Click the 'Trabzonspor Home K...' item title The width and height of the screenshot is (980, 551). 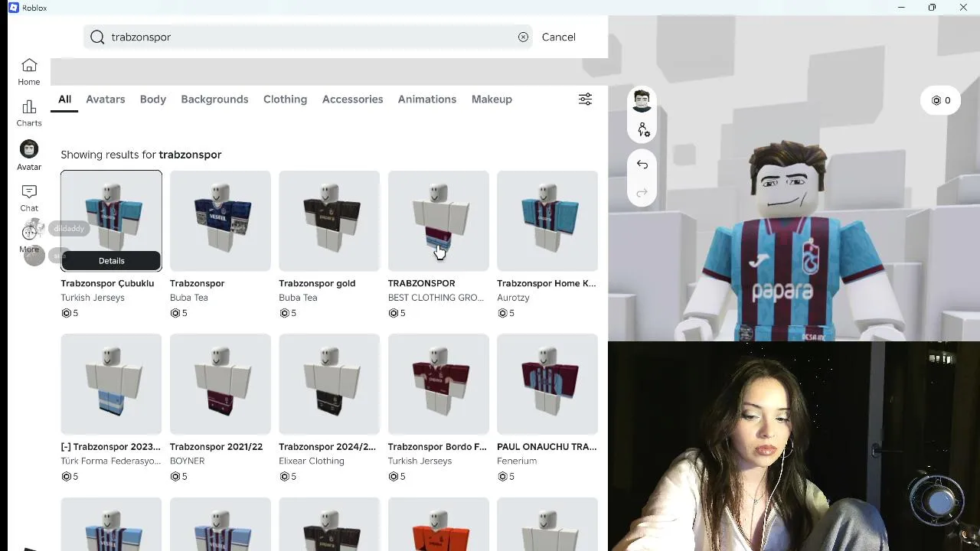546,283
